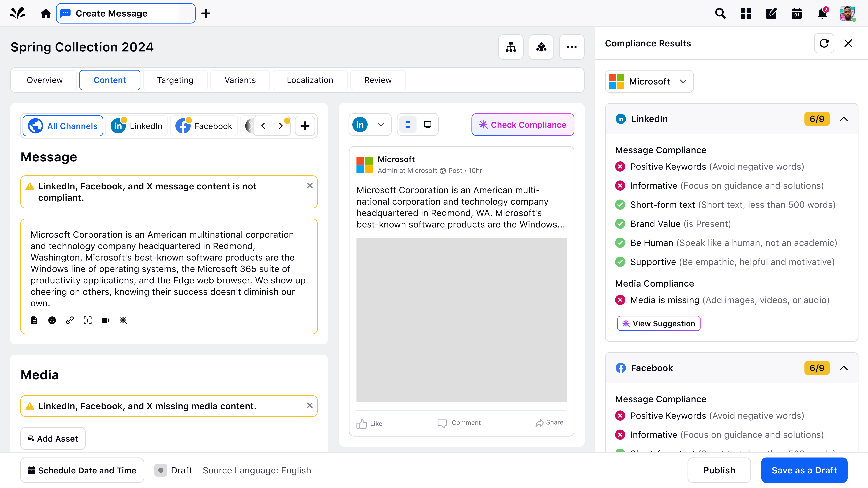Collapse the LinkedIn compliance section
Image resolution: width=868 pixels, height=488 pixels.
tap(844, 119)
